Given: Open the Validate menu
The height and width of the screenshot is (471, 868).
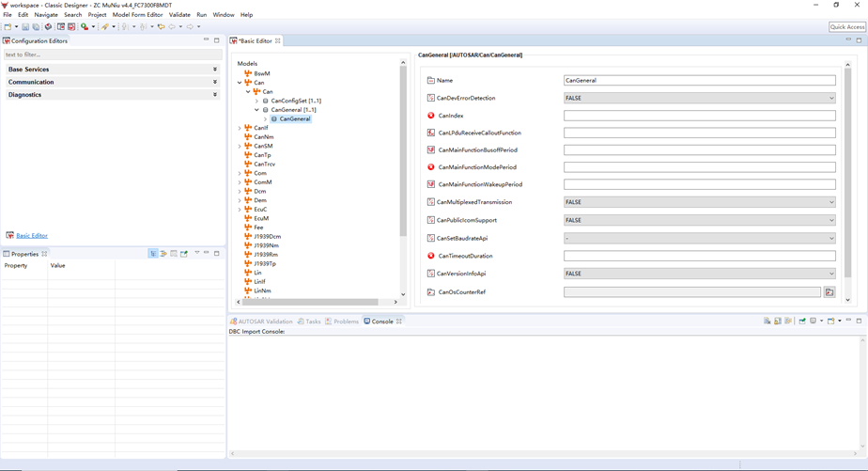Looking at the screenshot, I should click(x=179, y=15).
